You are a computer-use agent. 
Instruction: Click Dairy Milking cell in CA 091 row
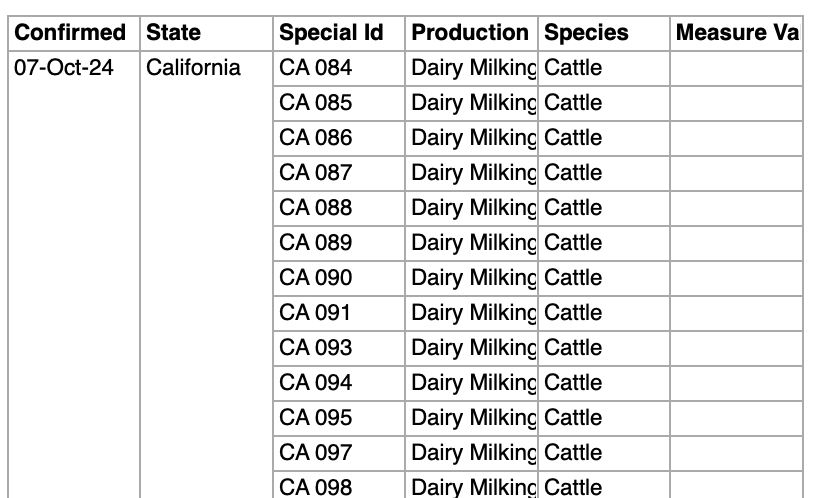pos(474,313)
